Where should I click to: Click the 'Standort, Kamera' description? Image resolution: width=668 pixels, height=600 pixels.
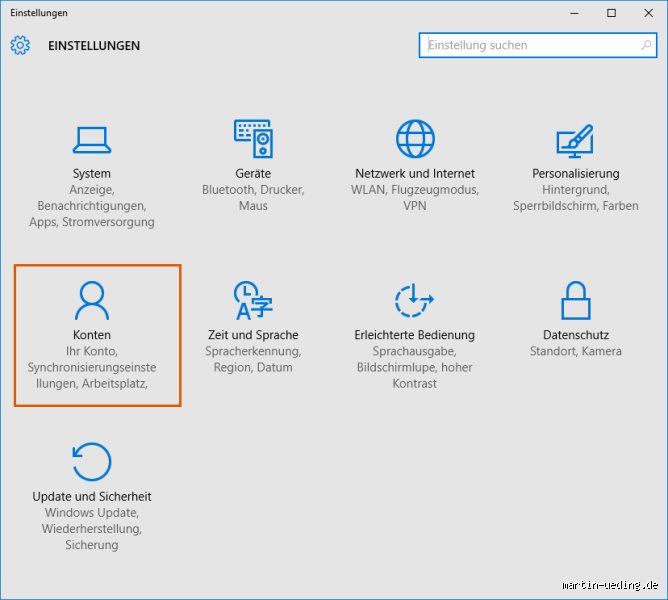point(576,351)
